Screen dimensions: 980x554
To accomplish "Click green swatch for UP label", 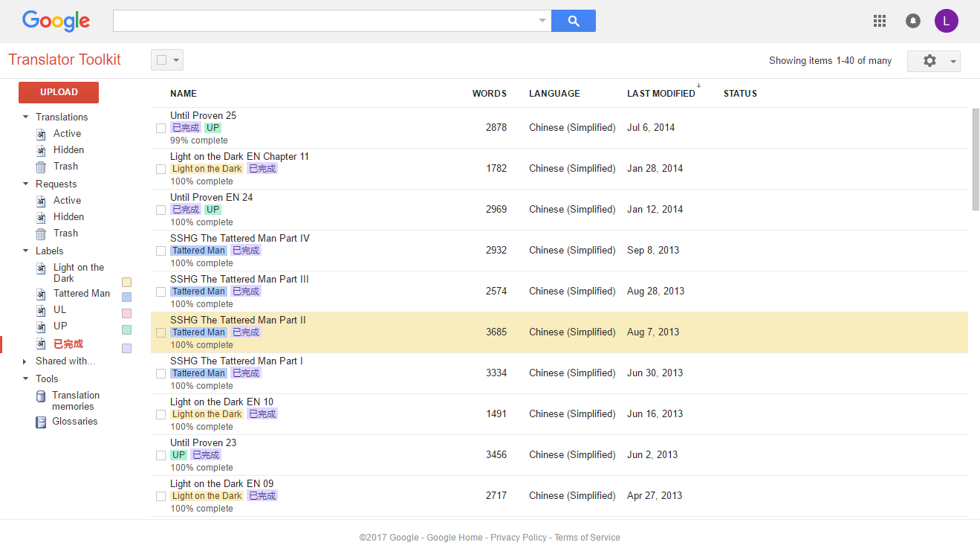I will [126, 329].
